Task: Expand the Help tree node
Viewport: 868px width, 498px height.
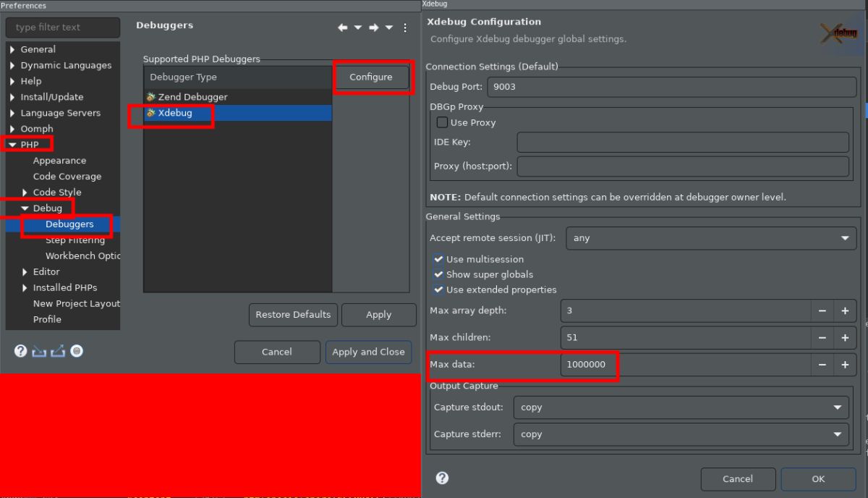Action: tap(12, 81)
